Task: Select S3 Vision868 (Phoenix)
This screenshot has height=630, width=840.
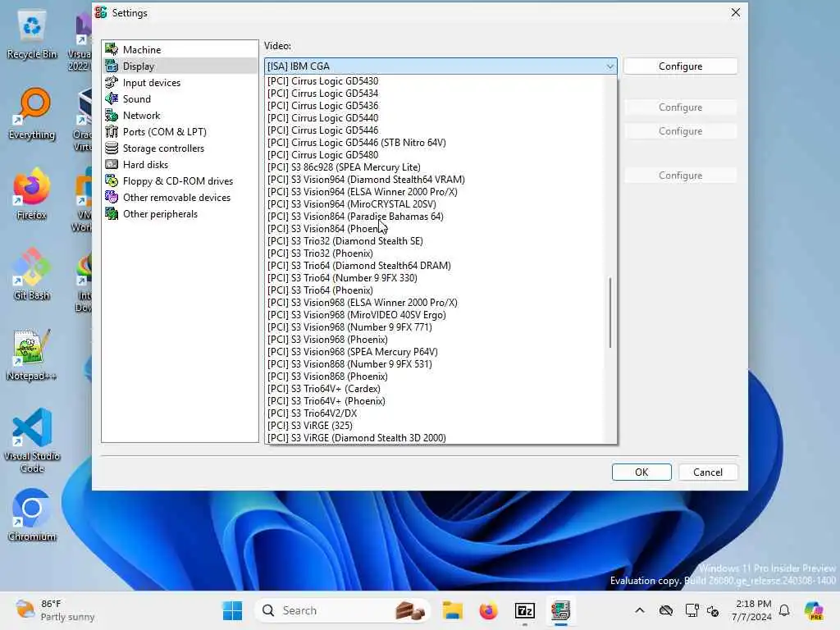Action: point(435,377)
